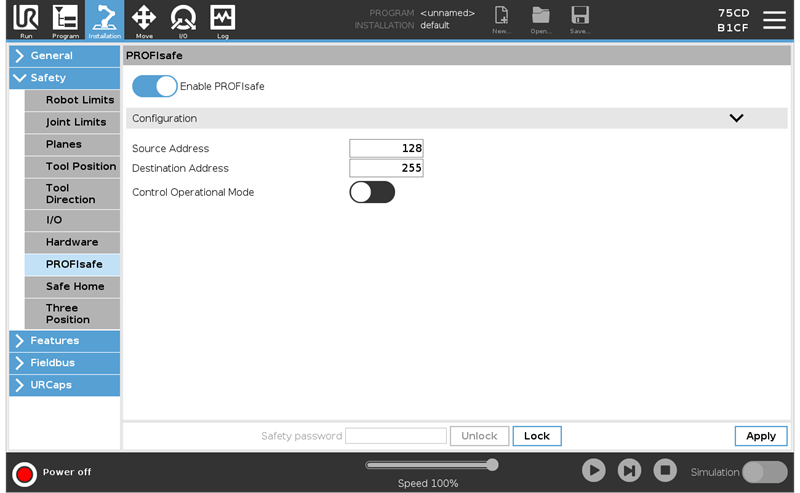Open the Run tab icon
The height and width of the screenshot is (493, 800).
pyautogui.click(x=26, y=20)
